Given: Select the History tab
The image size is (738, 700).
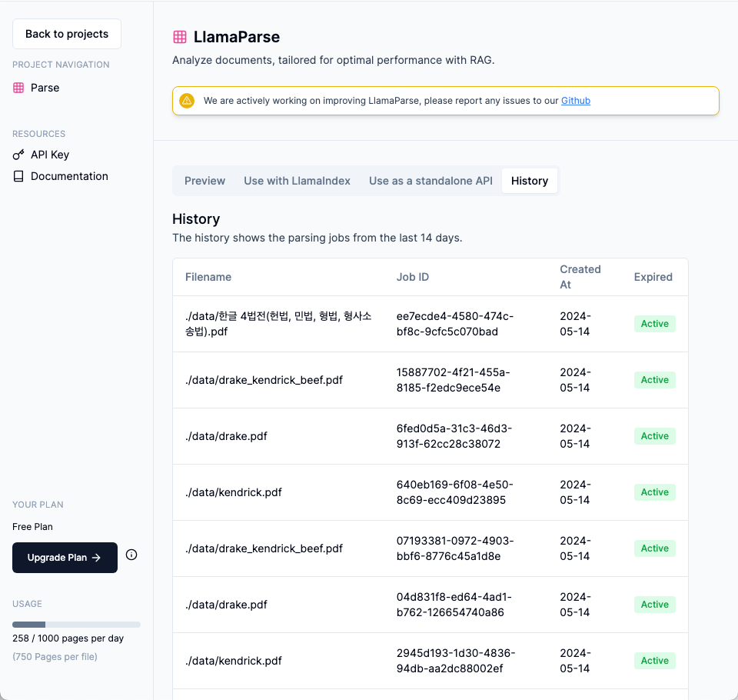Looking at the screenshot, I should coord(530,181).
